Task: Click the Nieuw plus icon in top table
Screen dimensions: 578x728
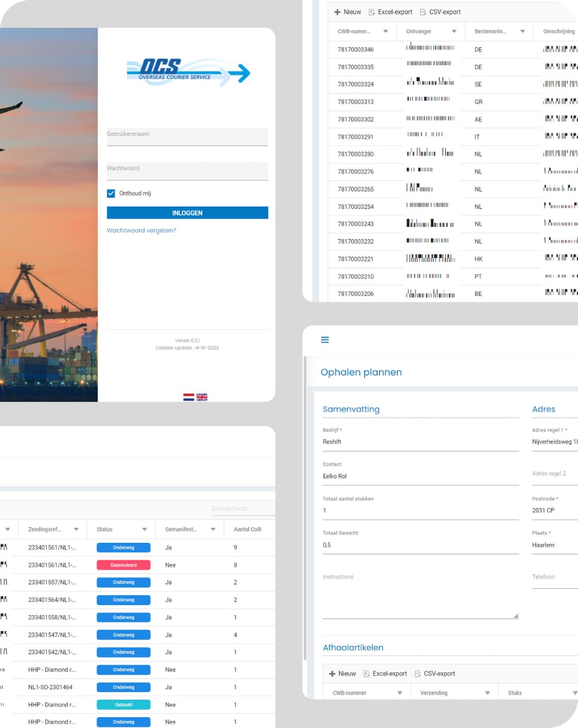Action: [x=337, y=12]
